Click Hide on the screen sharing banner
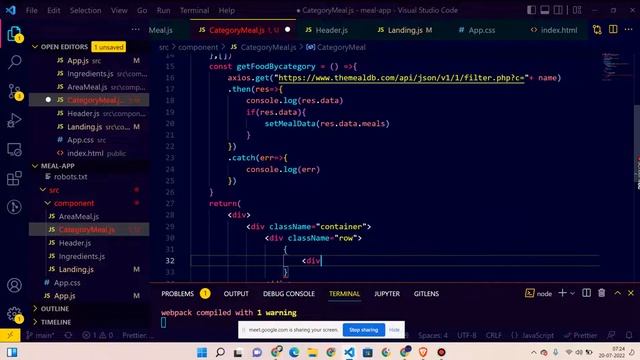Screen dimensions: 640x360 (x=394, y=330)
